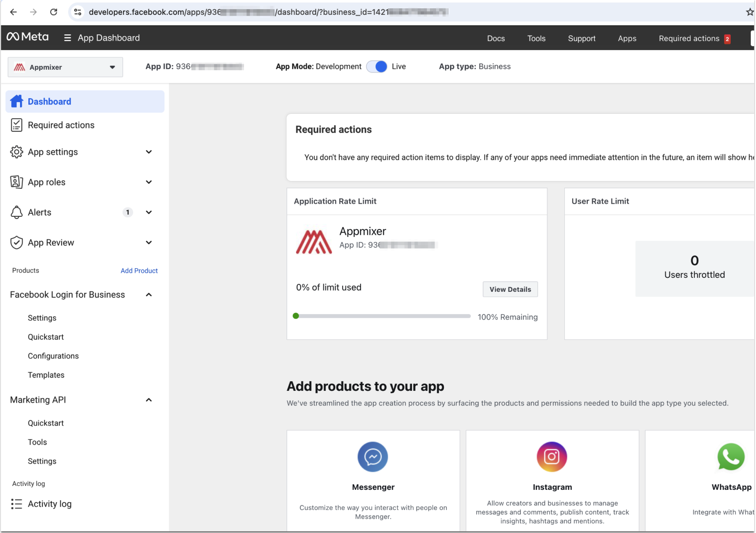Reload the page with browser refresh icon
This screenshot has width=756, height=533.
(x=54, y=12)
